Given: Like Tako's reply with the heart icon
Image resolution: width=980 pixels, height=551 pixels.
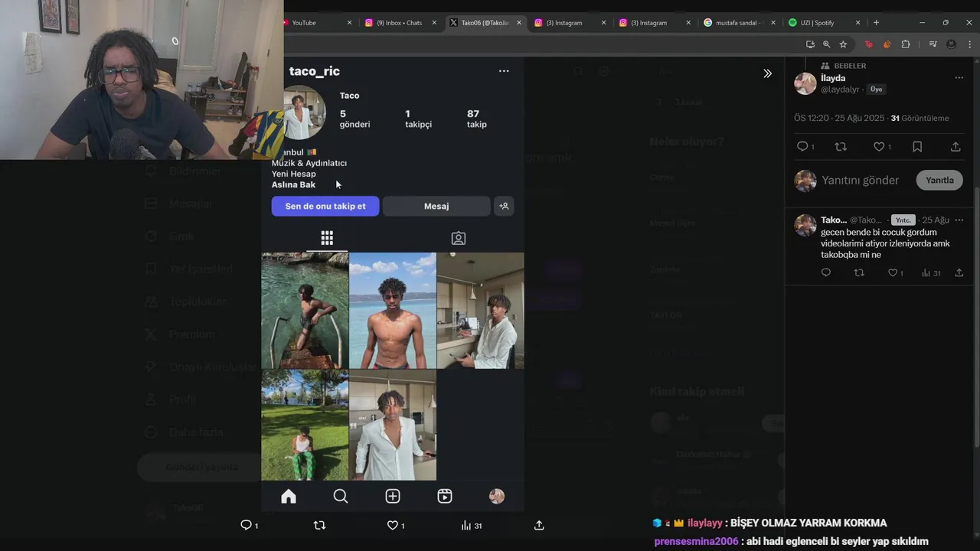Looking at the screenshot, I should [892, 272].
